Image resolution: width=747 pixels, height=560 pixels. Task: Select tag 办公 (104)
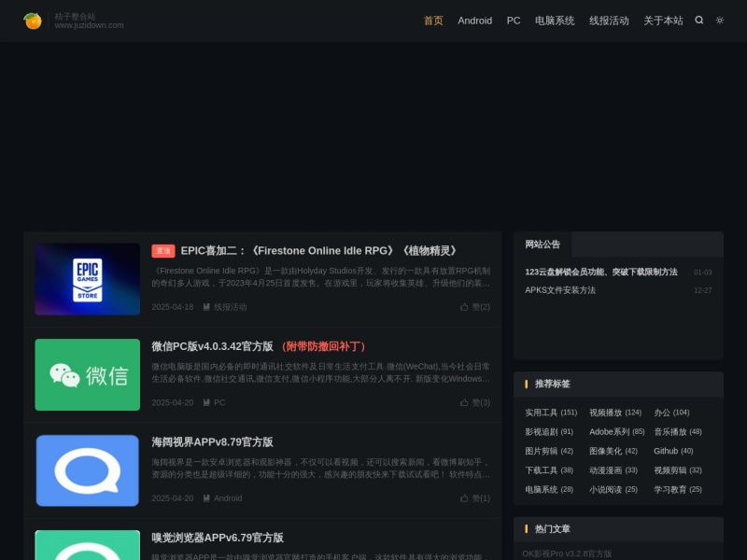(x=671, y=413)
